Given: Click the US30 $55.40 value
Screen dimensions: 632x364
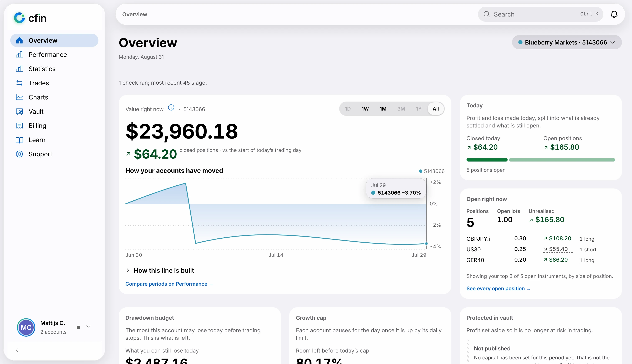Looking at the screenshot, I should click(x=558, y=249).
